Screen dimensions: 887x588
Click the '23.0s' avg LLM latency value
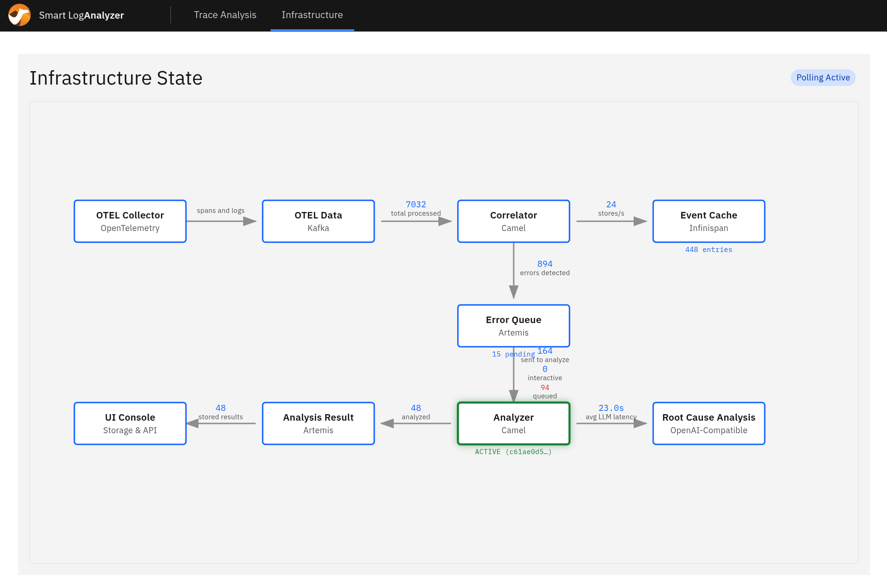click(611, 408)
